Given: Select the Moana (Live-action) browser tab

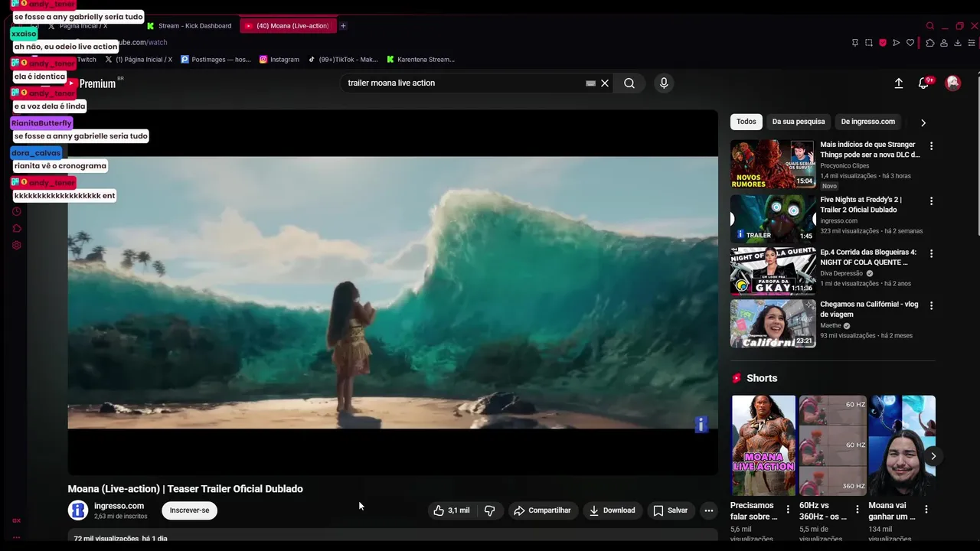Looking at the screenshot, I should point(287,26).
